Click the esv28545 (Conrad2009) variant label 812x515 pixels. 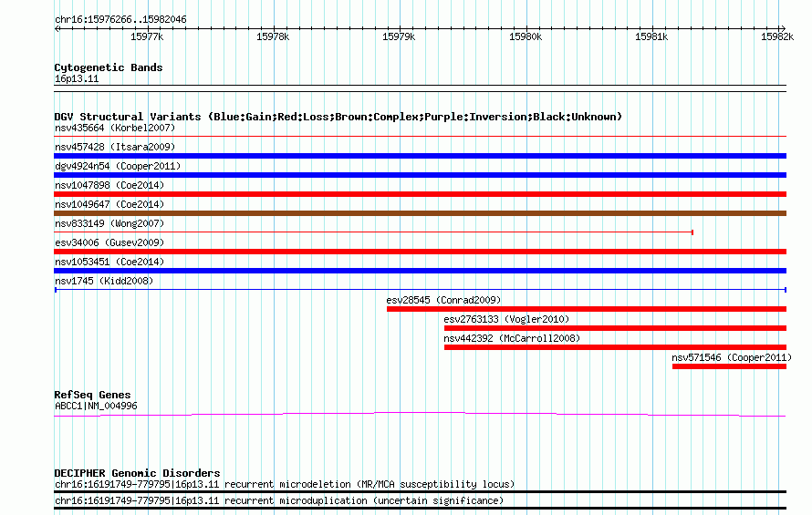pos(443,300)
